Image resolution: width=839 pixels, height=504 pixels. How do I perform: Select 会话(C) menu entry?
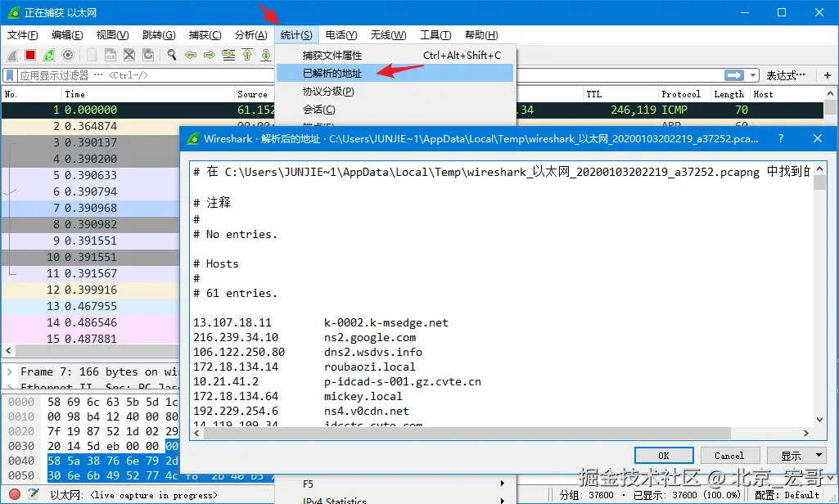pyautogui.click(x=395, y=109)
